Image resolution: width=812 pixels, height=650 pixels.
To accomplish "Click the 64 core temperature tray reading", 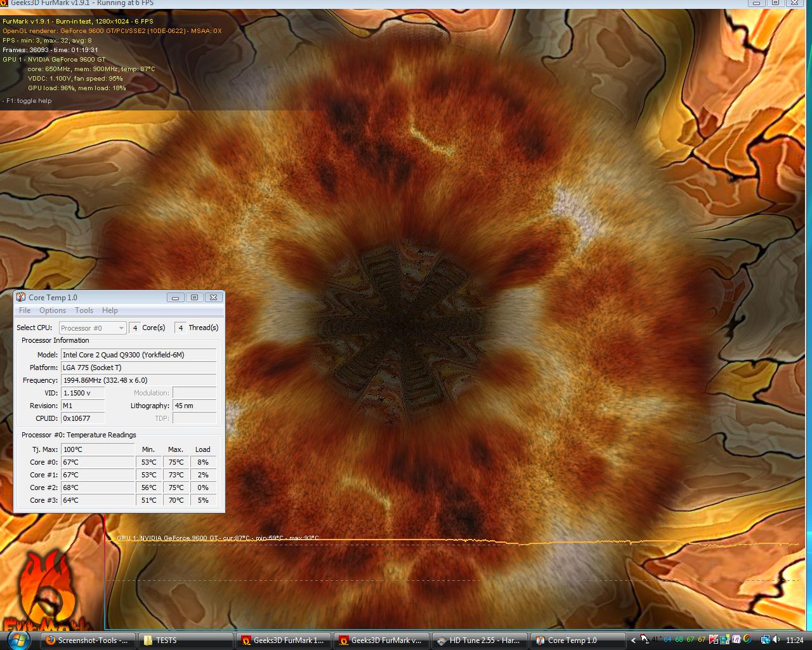I will pyautogui.click(x=667, y=640).
